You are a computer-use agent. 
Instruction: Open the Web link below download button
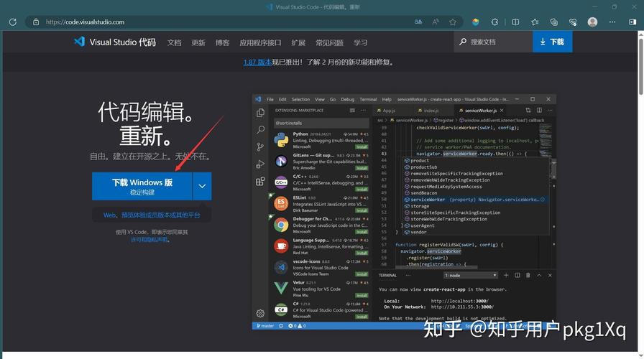click(x=109, y=215)
